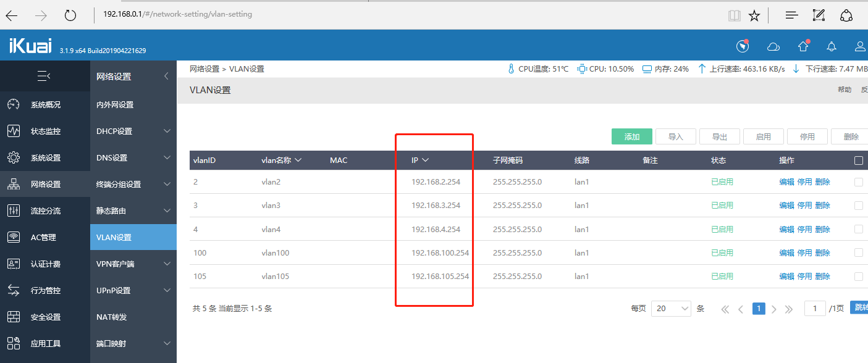
Task: Click green 添加 button
Action: tap(632, 136)
